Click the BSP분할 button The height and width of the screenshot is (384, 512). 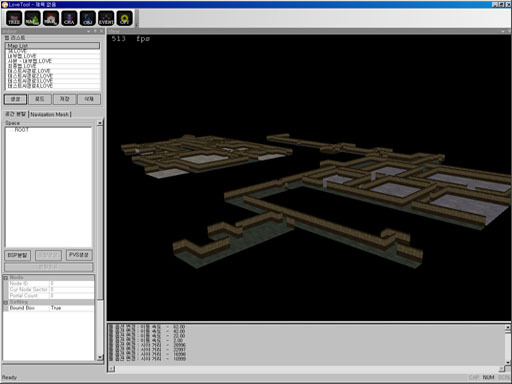click(x=17, y=255)
